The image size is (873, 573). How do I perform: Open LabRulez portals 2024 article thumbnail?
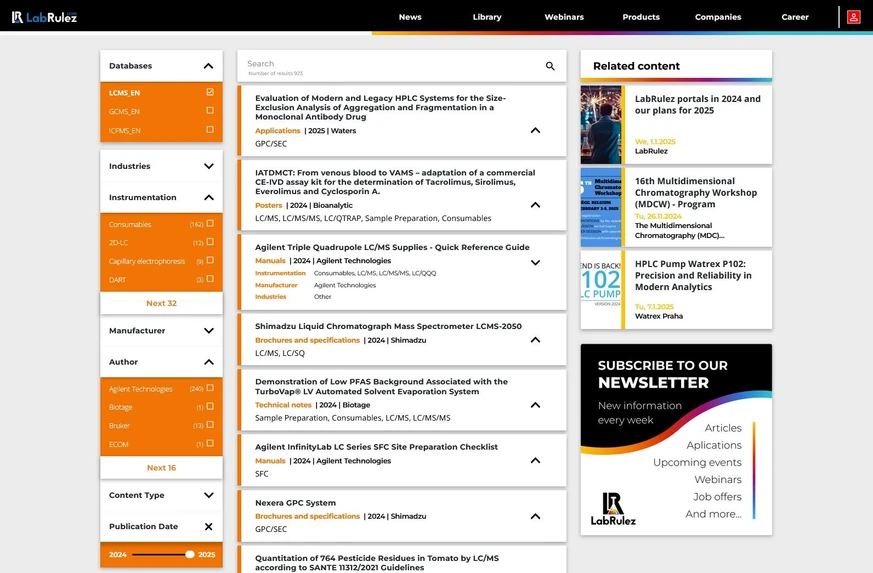click(601, 125)
